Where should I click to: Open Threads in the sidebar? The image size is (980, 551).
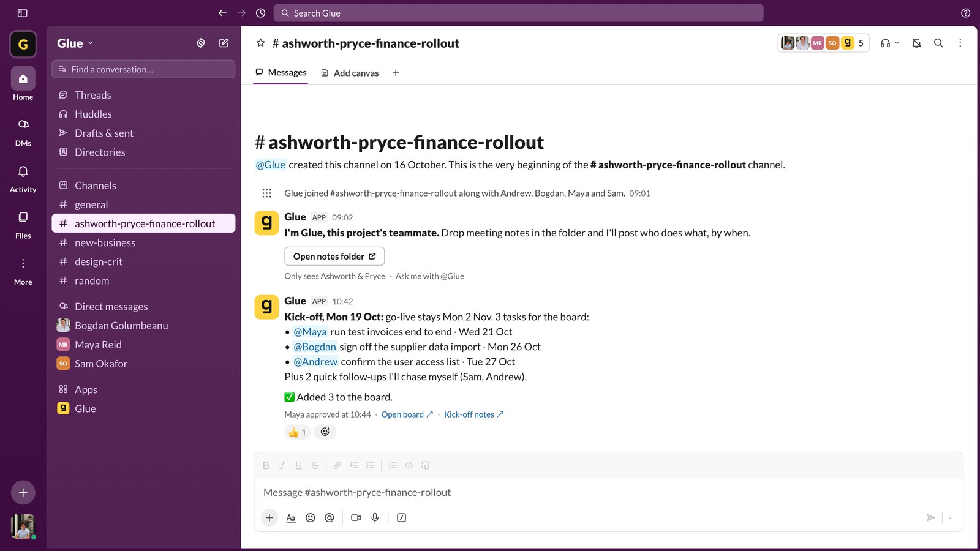(143, 95)
